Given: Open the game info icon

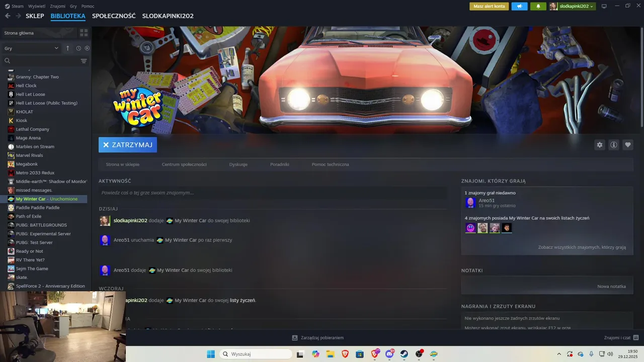Looking at the screenshot, I should (613, 145).
